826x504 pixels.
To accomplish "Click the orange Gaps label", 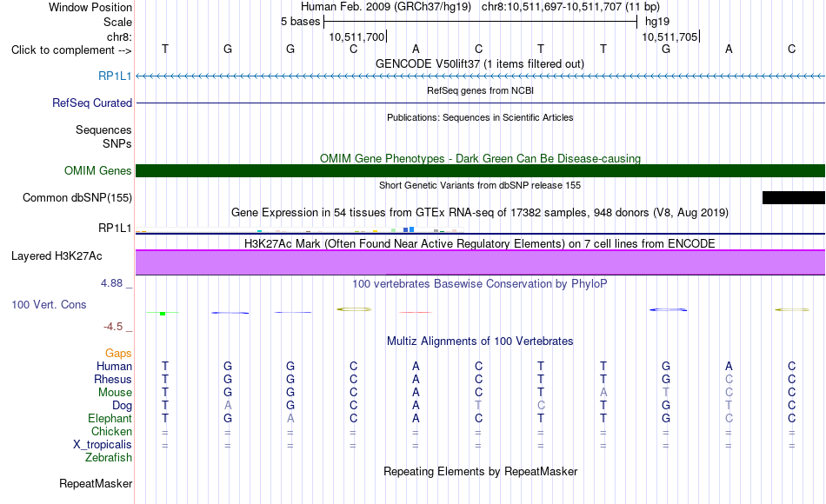I will [x=118, y=353].
